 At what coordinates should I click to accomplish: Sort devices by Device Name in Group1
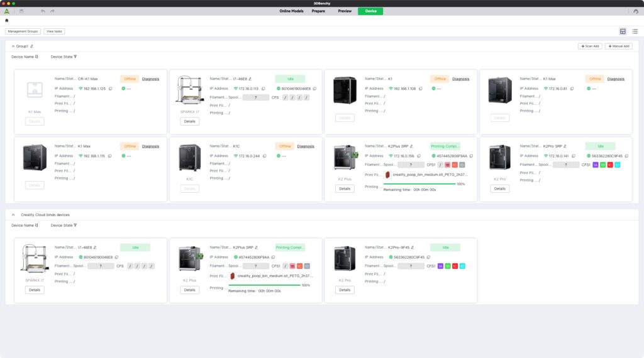coord(36,57)
